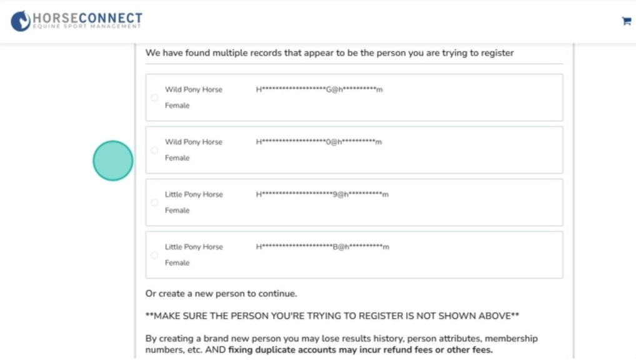Click first Little Pony Horse record name

(x=194, y=195)
